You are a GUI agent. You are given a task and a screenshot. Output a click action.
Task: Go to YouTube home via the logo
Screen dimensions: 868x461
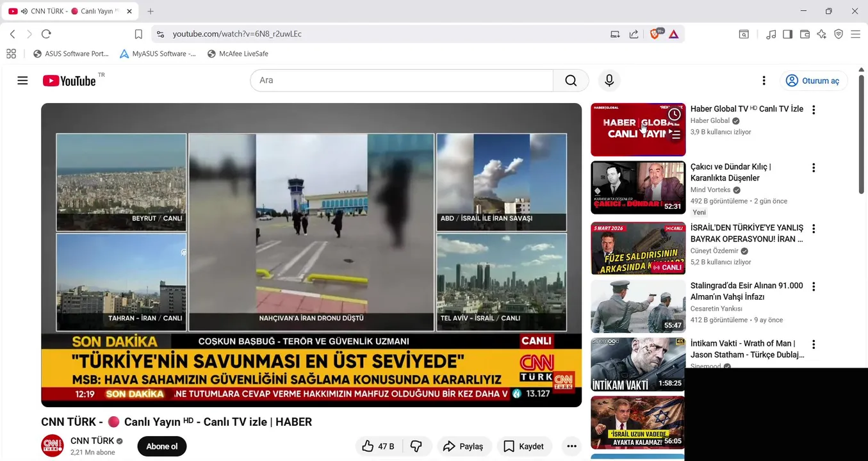click(x=69, y=81)
